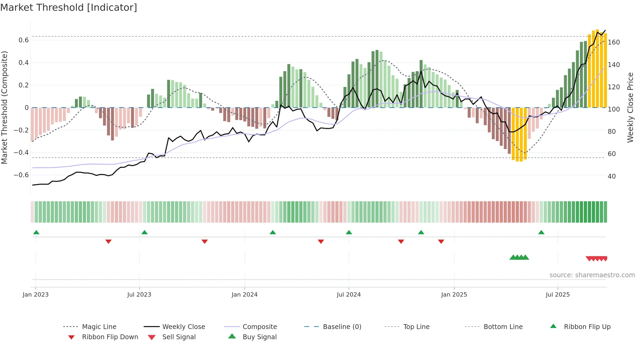Click the Ribbon Flip Up marker at Jan 2023
The height and width of the screenshot is (362, 644).
coord(36,232)
